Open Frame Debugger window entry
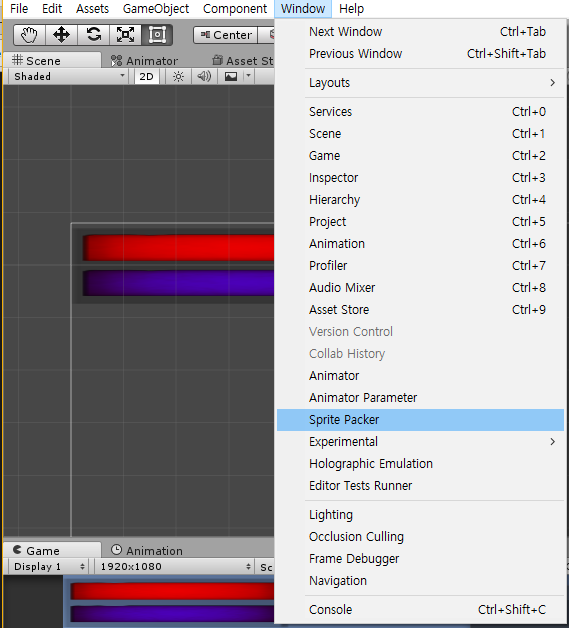569x628 pixels. [420, 559]
